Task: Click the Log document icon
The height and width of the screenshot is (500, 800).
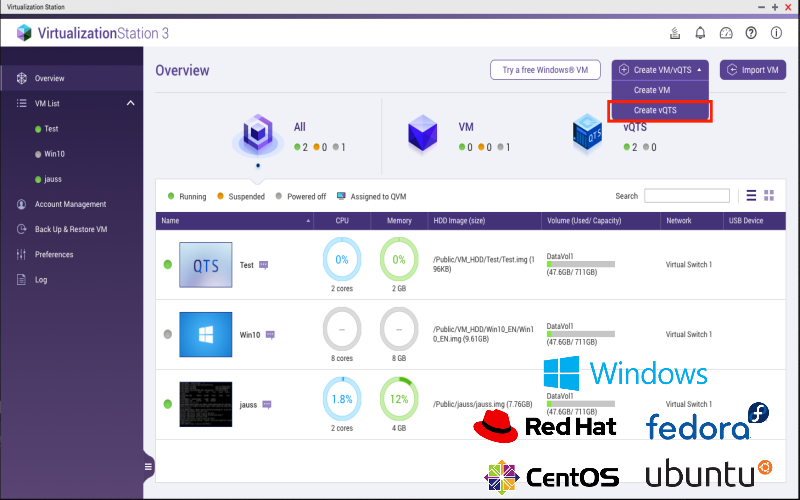Action: point(21,280)
